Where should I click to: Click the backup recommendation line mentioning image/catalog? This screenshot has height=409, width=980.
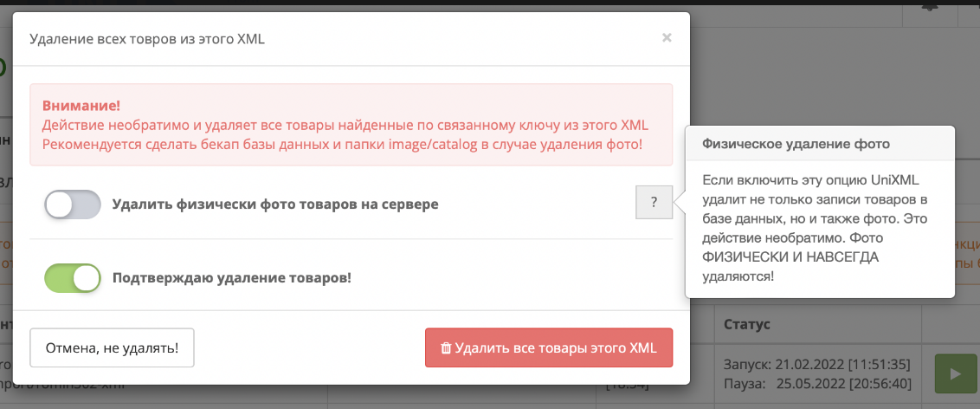coord(342,143)
